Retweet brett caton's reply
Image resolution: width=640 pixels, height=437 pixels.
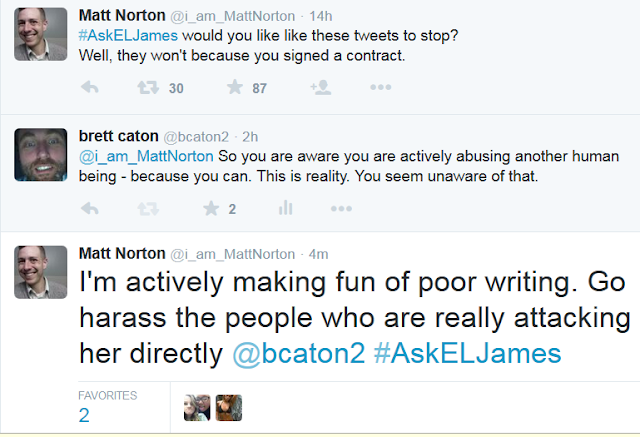(x=148, y=209)
